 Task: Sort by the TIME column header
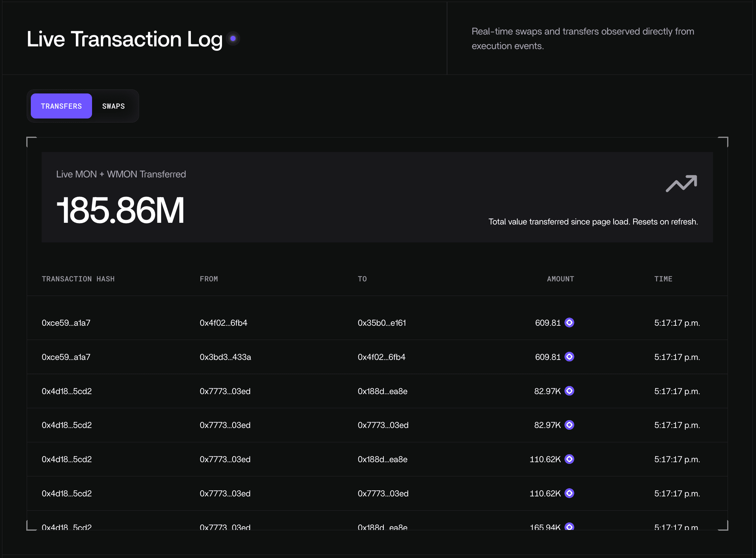tap(664, 279)
